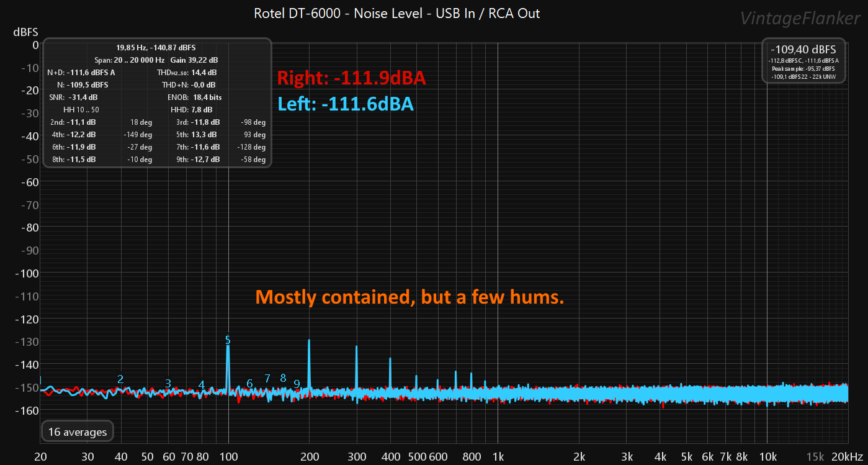
Task: Click the "HH 10 .. 50" range label
Action: [x=81, y=110]
